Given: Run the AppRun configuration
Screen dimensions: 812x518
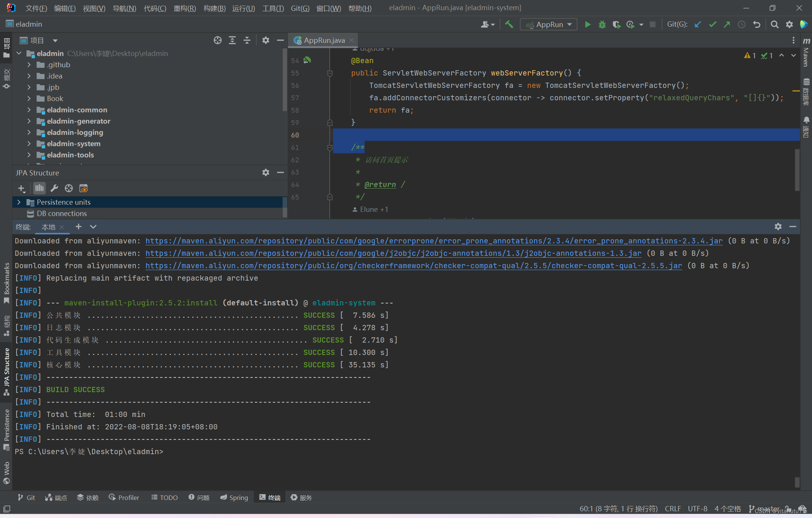Looking at the screenshot, I should [x=588, y=24].
